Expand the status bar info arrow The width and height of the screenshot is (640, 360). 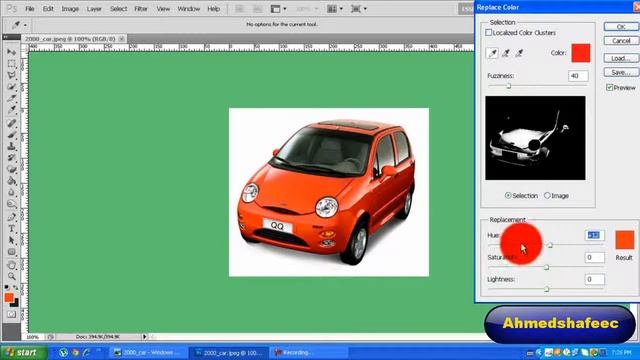click(144, 337)
